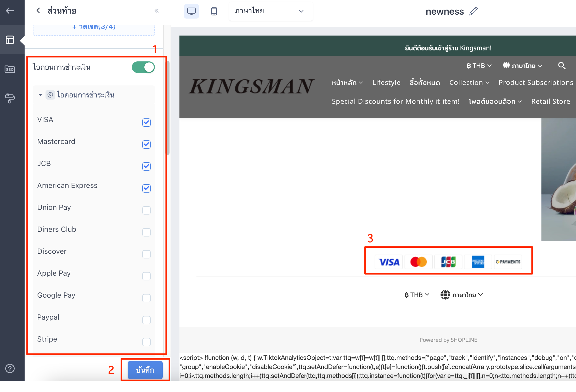Image resolution: width=576 pixels, height=392 pixels.
Task: Check the Paypal checkbox
Action: tap(146, 320)
